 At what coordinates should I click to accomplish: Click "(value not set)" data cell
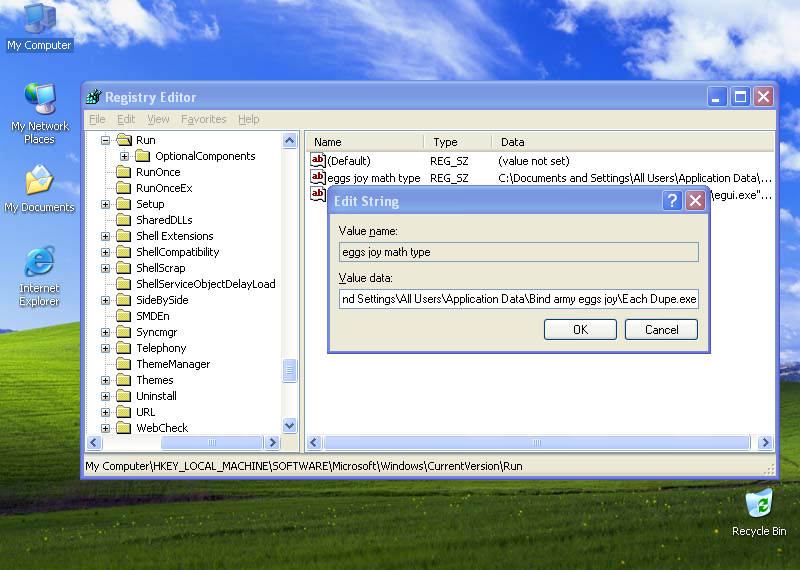pos(534,161)
